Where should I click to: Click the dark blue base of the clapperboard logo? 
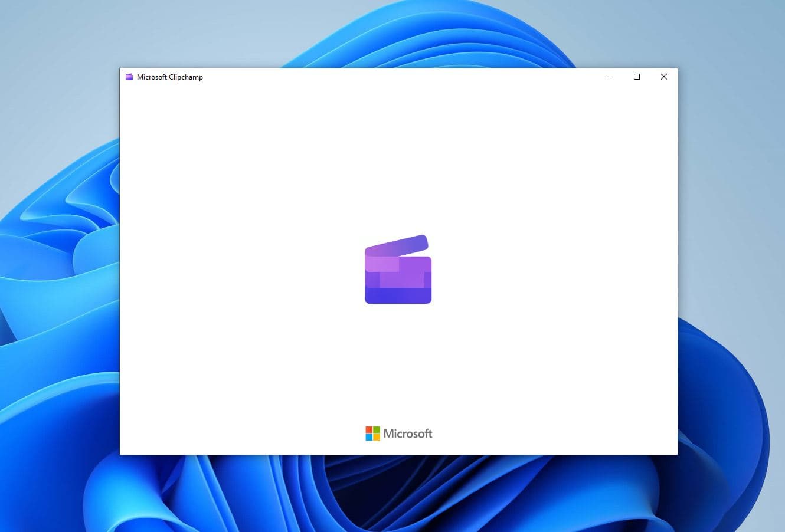pyautogui.click(x=398, y=295)
